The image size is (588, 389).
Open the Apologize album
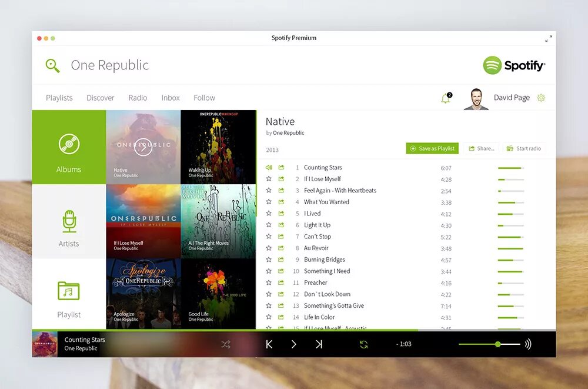tap(143, 294)
